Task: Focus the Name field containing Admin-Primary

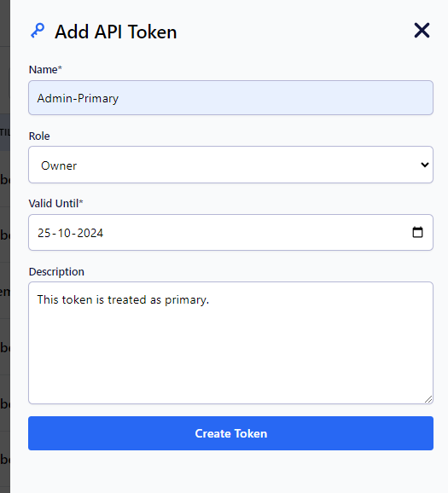Action: tap(230, 98)
